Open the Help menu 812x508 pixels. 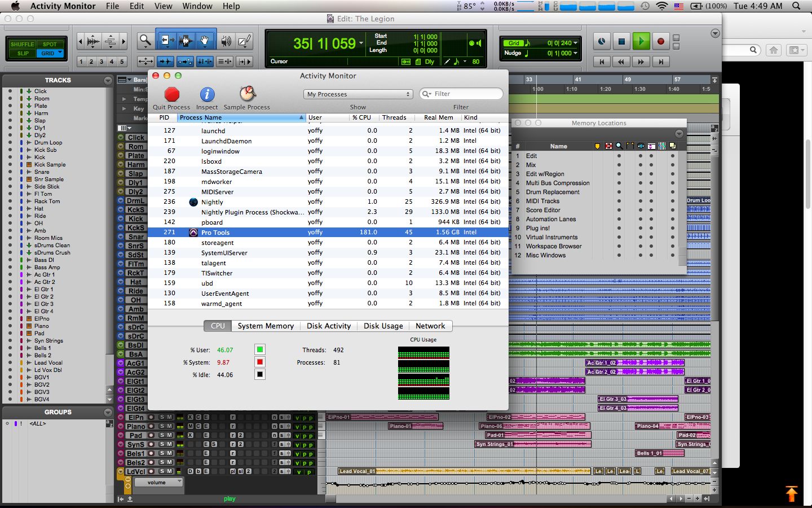[x=231, y=6]
